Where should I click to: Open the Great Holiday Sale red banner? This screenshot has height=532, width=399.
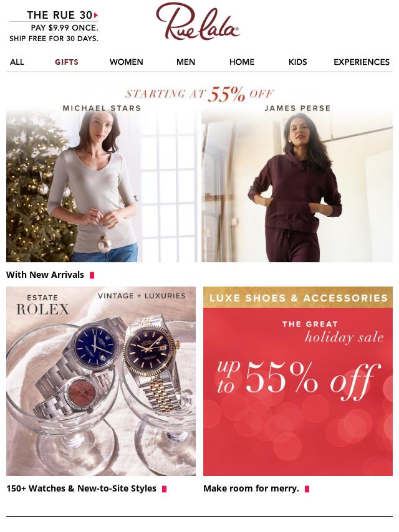click(x=298, y=381)
